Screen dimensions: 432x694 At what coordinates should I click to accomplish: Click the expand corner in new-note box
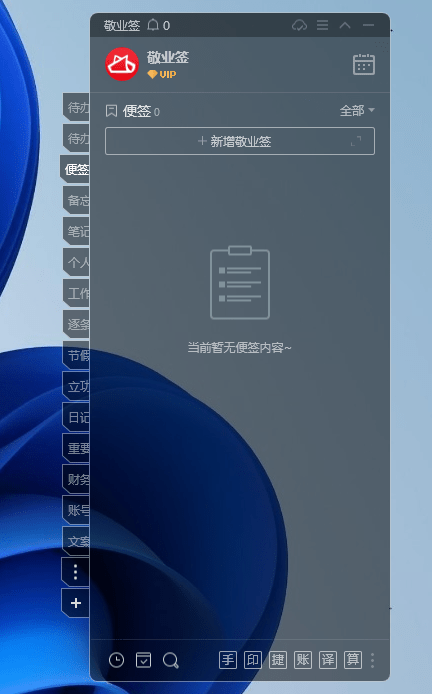[x=356, y=141]
